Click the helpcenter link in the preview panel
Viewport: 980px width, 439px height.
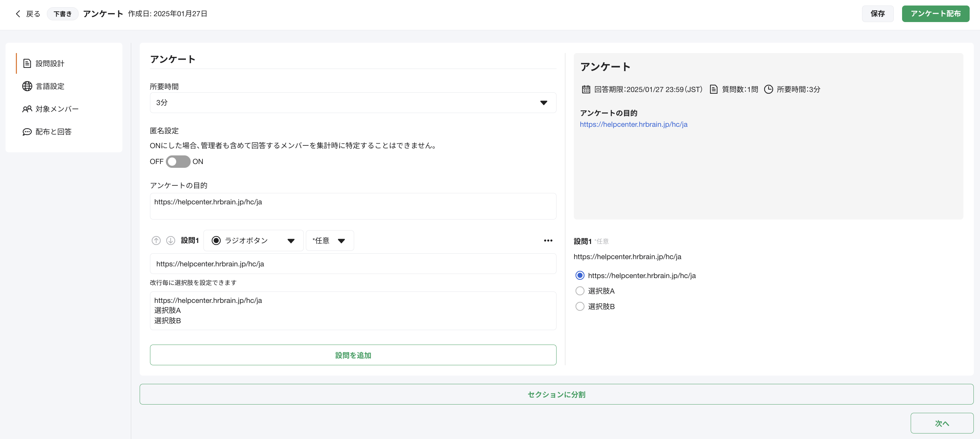[633, 124]
